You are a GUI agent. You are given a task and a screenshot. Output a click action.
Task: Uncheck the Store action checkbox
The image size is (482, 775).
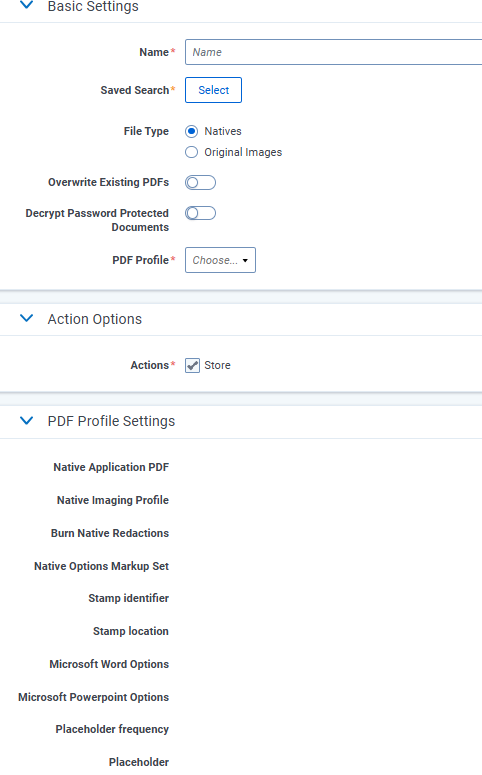(192, 365)
